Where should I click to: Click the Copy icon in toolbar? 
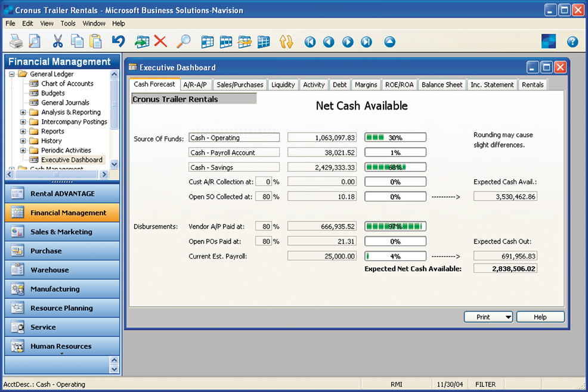(78, 42)
